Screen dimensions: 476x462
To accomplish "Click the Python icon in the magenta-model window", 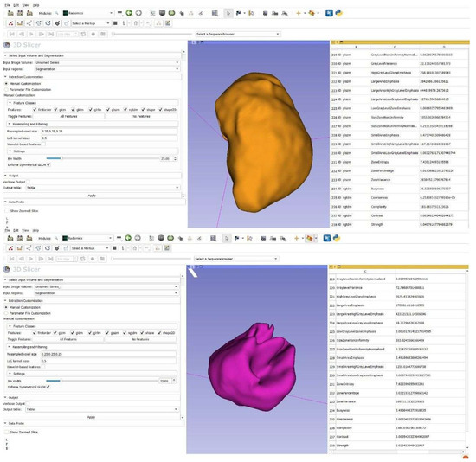I will [337, 238].
